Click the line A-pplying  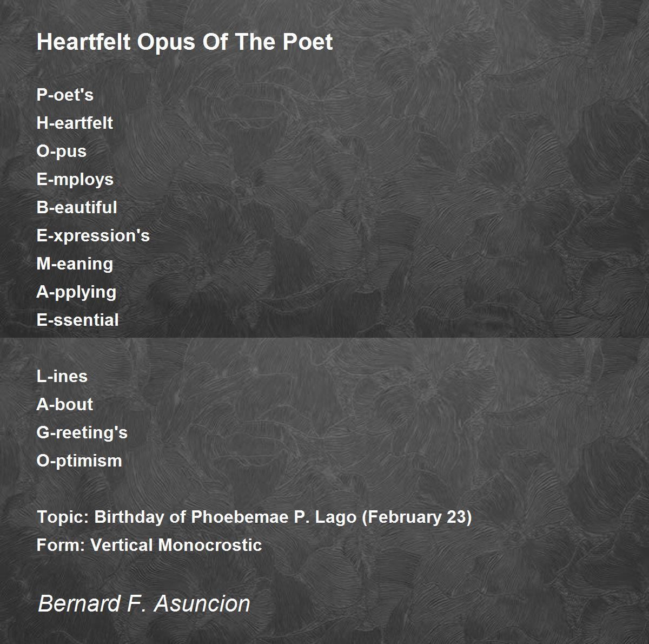tap(76, 292)
